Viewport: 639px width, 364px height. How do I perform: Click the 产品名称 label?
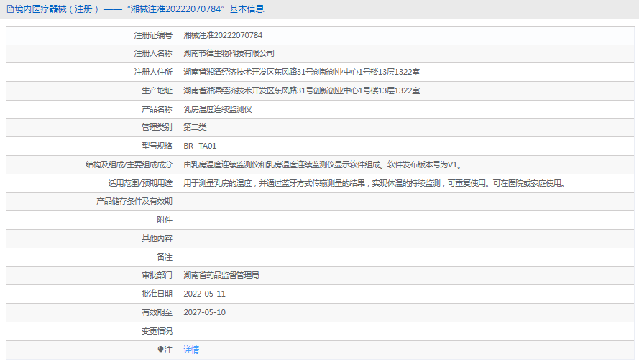[157, 109]
